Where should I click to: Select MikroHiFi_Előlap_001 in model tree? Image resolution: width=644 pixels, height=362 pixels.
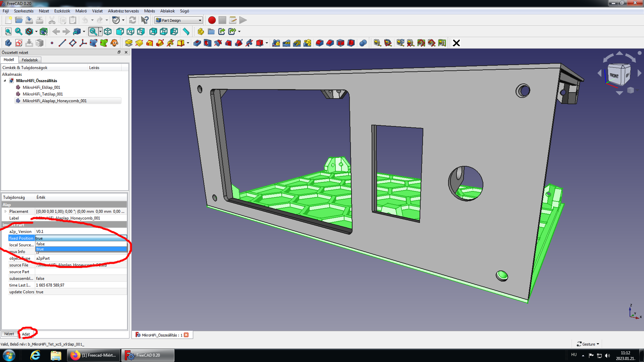click(41, 87)
